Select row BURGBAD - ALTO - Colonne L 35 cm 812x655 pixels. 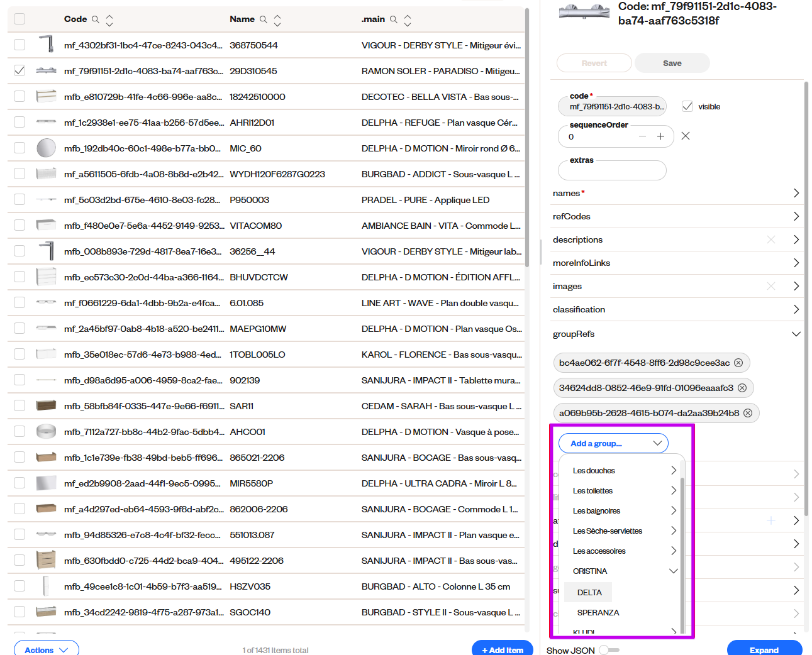(266, 586)
